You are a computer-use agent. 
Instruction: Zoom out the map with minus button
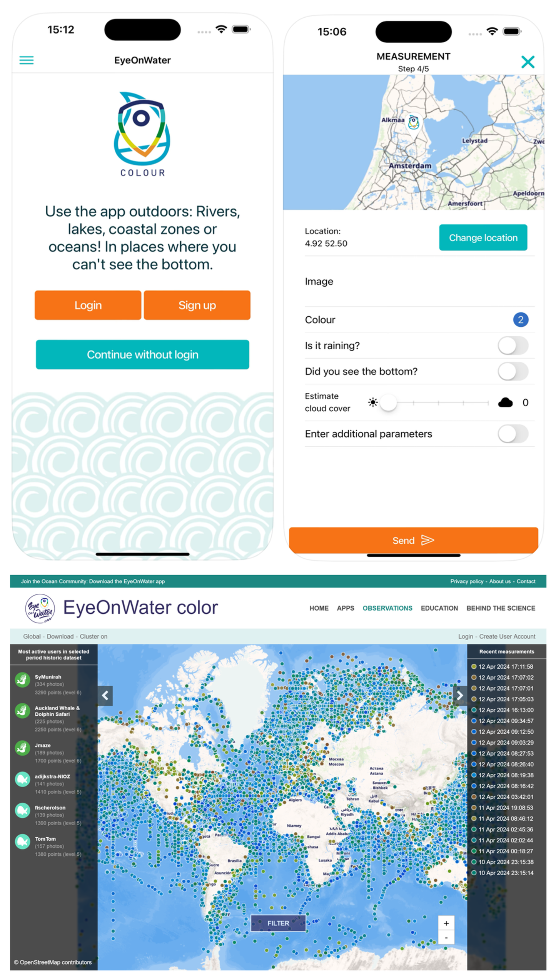[446, 937]
